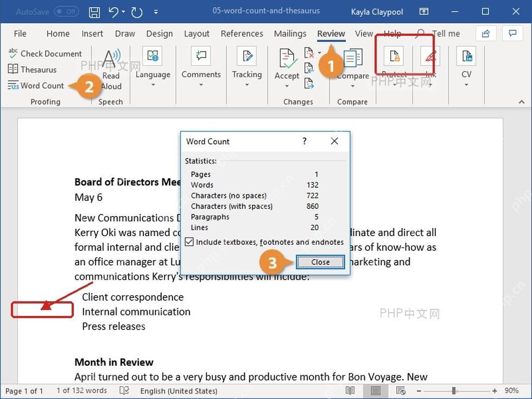Switch to the View tab
This screenshot has width=532, height=399.
pyautogui.click(x=364, y=34)
